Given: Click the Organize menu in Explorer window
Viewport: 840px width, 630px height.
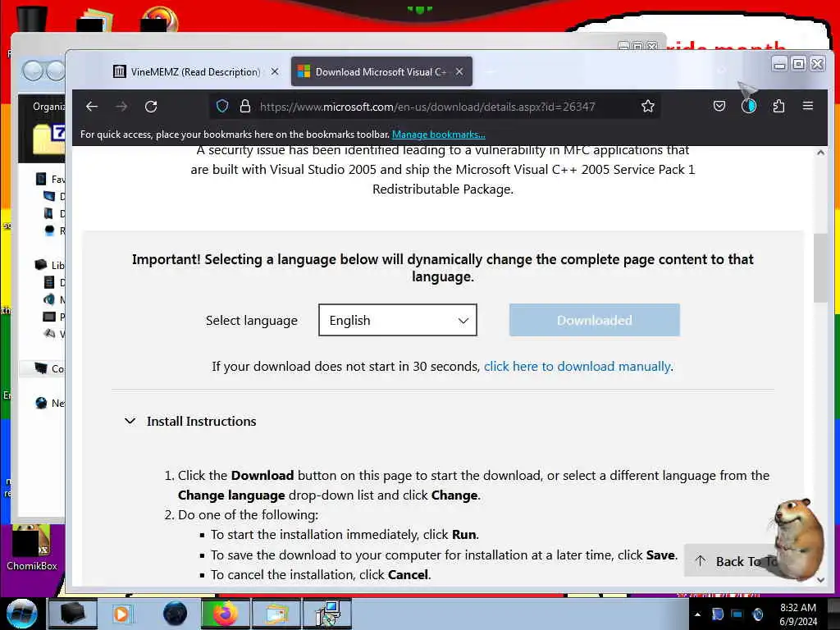Looking at the screenshot, I should (x=48, y=106).
